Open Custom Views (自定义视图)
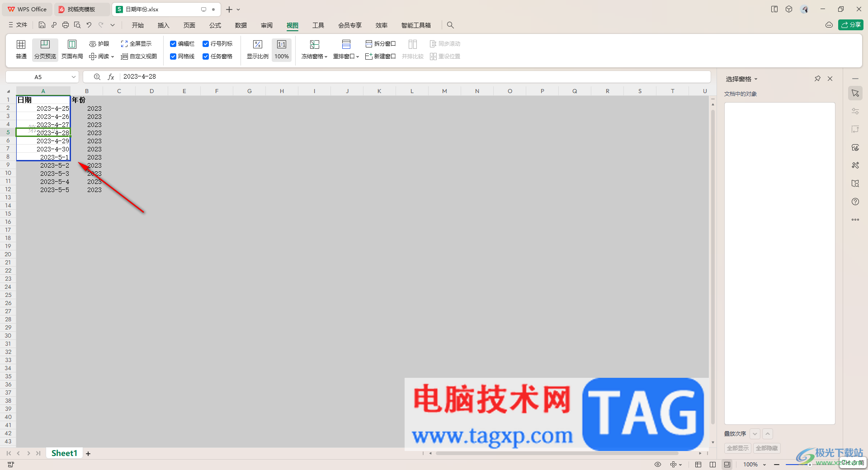The width and height of the screenshot is (868, 470). coord(139,56)
